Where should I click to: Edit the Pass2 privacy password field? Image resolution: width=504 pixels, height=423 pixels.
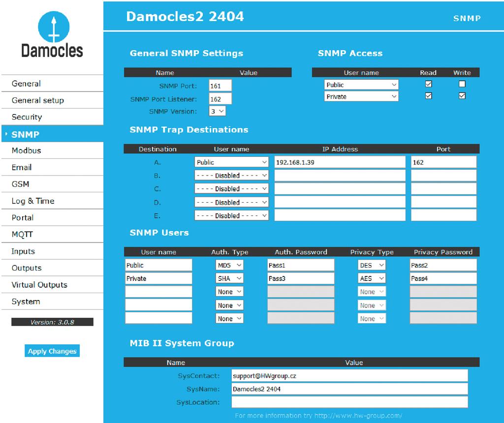tap(443, 265)
